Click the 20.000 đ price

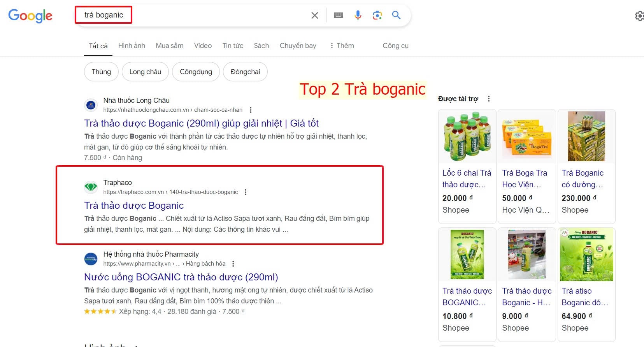pyautogui.click(x=458, y=198)
